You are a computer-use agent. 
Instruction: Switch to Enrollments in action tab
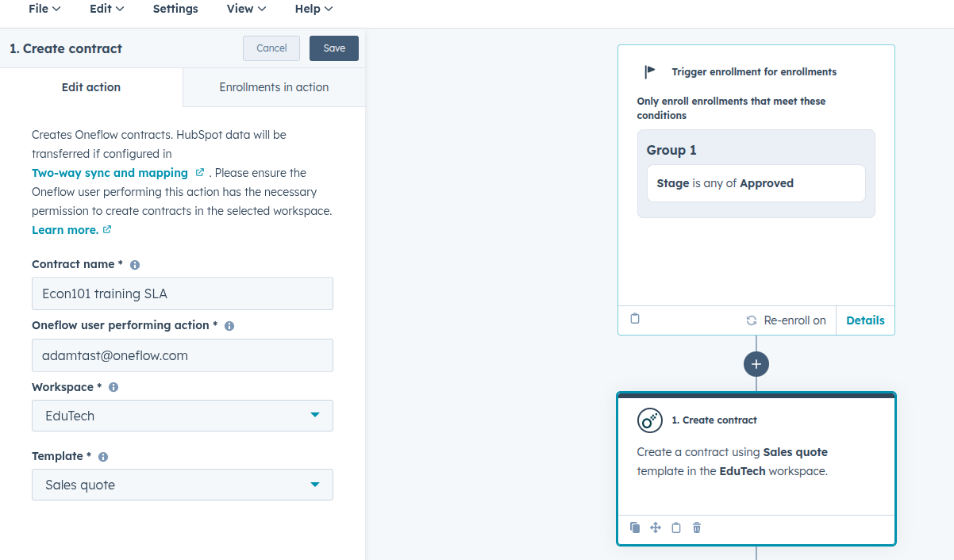point(274,87)
